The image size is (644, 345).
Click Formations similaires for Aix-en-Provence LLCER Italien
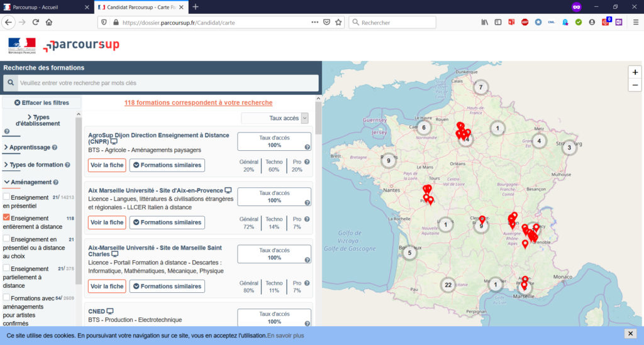(167, 222)
